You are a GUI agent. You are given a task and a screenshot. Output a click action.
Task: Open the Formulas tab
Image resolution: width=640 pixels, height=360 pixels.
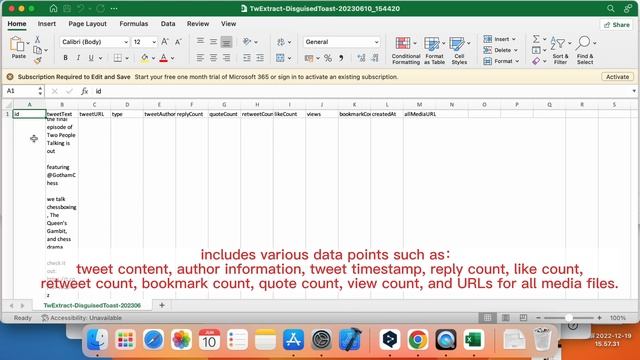pyautogui.click(x=133, y=24)
